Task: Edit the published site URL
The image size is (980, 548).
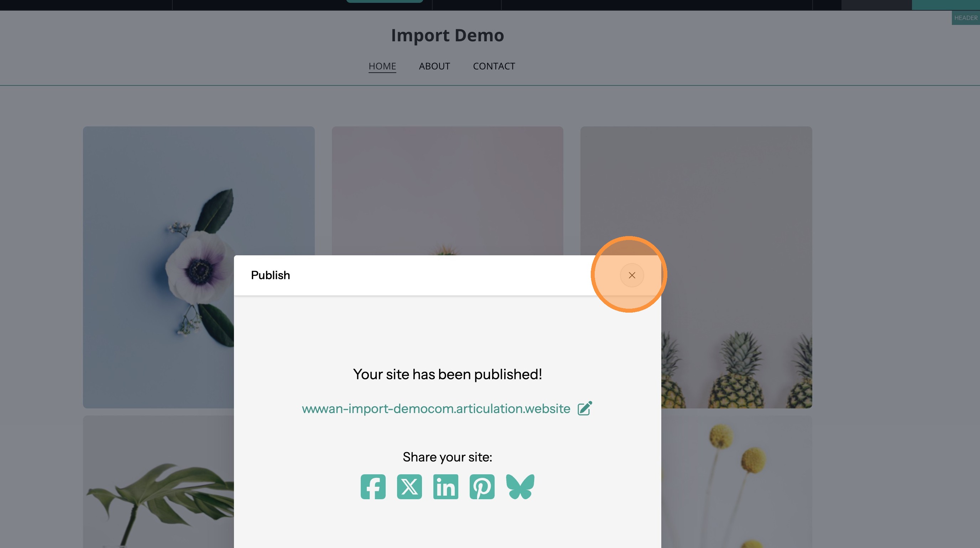Action: click(x=585, y=408)
